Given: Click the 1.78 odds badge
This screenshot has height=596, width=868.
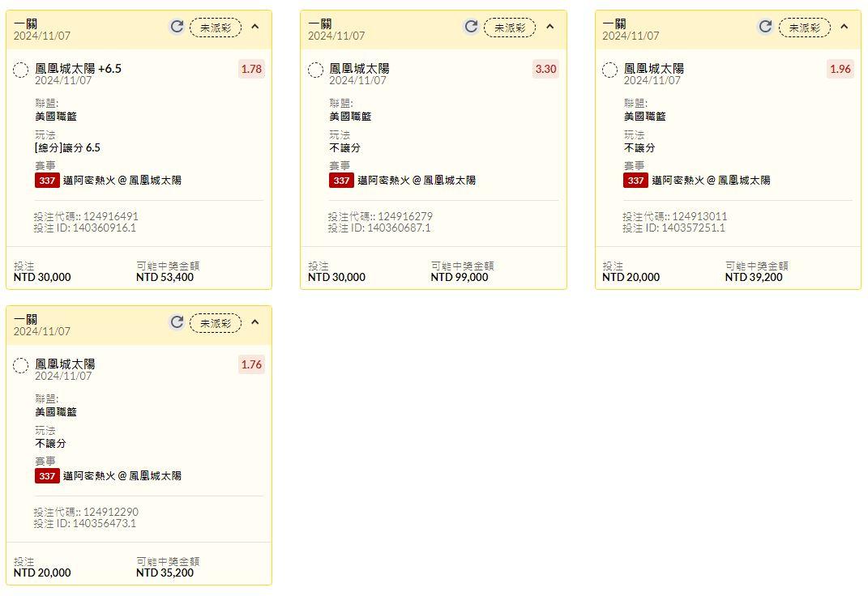Looking at the screenshot, I should click(251, 69).
